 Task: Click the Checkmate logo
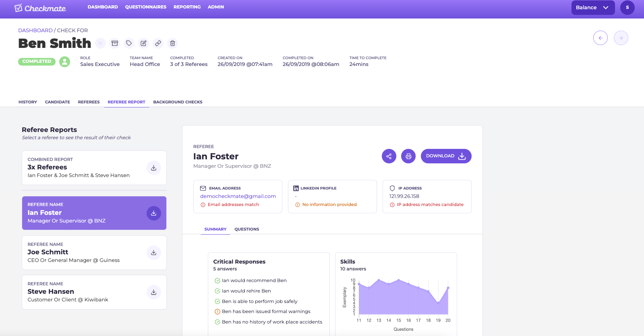[x=40, y=8]
